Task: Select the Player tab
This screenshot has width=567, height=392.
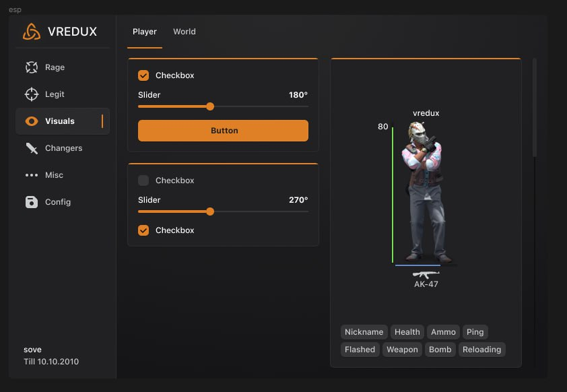Action: click(x=145, y=32)
